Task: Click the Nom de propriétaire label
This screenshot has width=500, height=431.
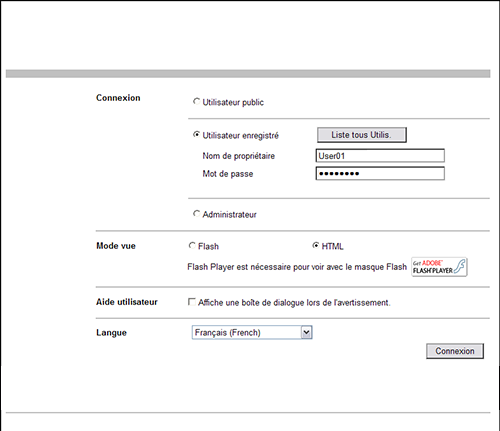Action: pos(239,156)
